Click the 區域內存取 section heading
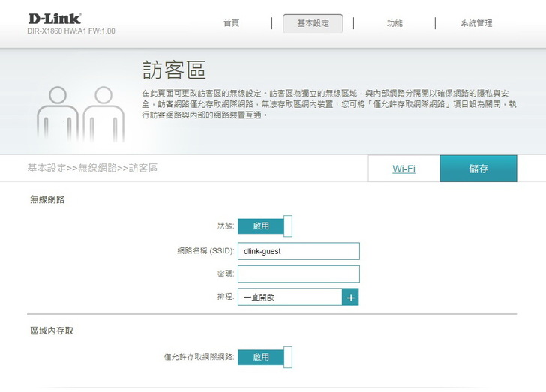 (52, 331)
